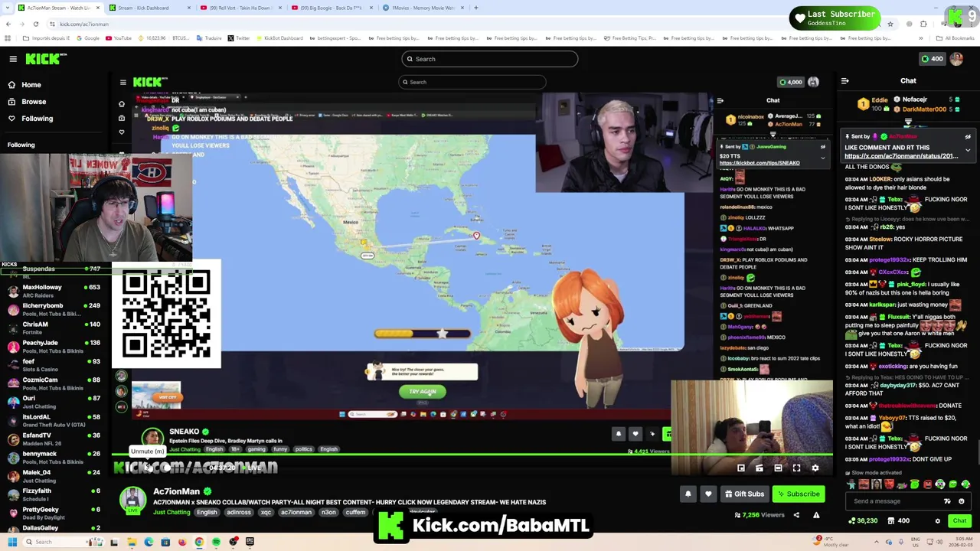This screenshot has height=551, width=980.
Task: Go to Home in Kick sidebar
Action: 31,85
